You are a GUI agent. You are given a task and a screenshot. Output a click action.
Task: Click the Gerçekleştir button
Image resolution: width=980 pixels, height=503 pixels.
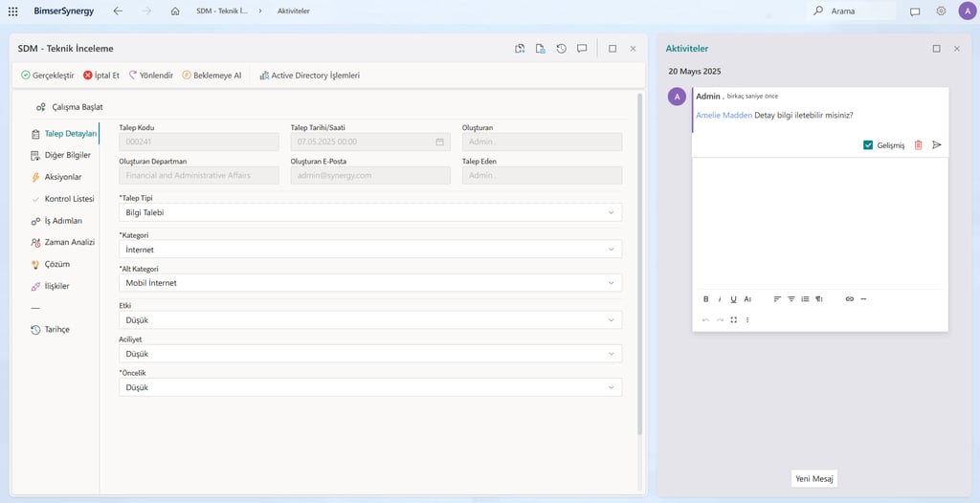pyautogui.click(x=48, y=75)
